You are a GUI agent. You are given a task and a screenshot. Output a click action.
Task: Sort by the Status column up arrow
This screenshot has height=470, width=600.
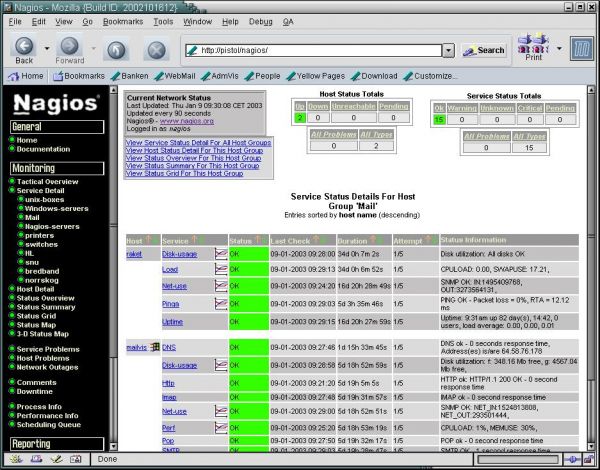258,240
